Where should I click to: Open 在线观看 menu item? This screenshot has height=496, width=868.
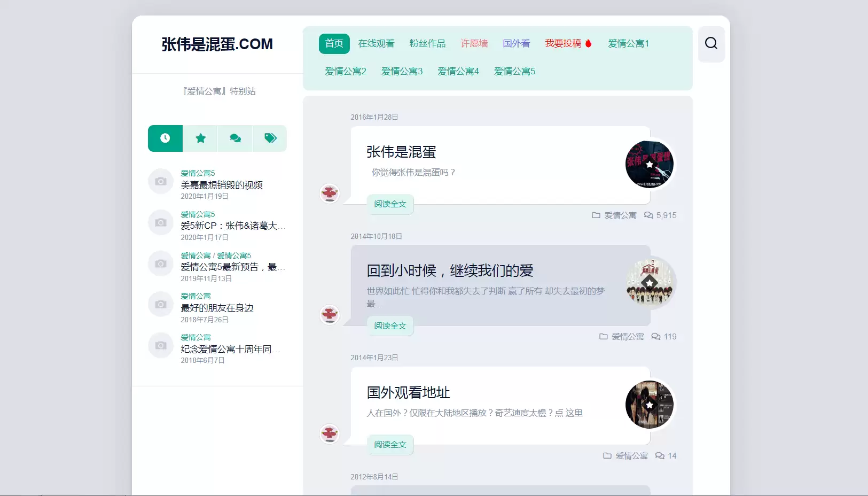[x=377, y=44]
